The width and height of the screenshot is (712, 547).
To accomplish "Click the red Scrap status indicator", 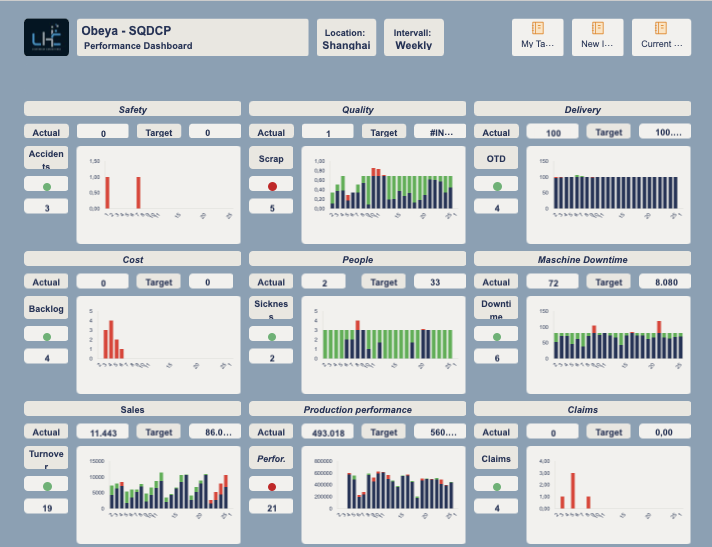I will (x=271, y=185).
